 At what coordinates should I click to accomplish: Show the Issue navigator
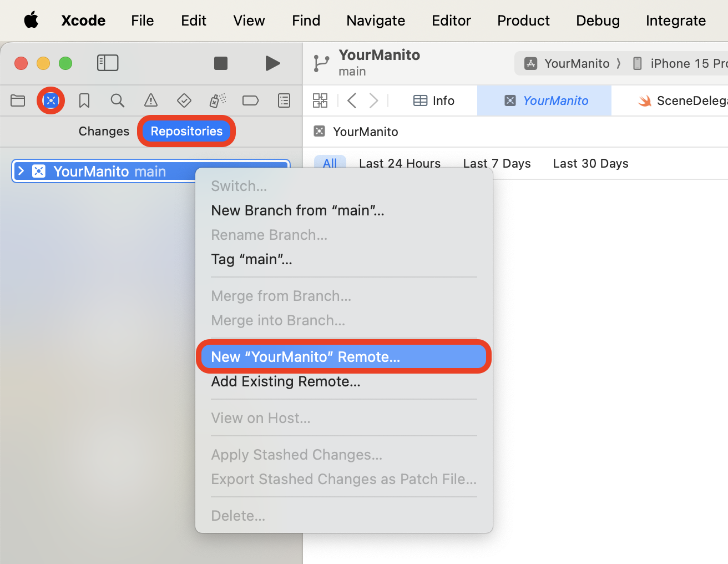151,100
